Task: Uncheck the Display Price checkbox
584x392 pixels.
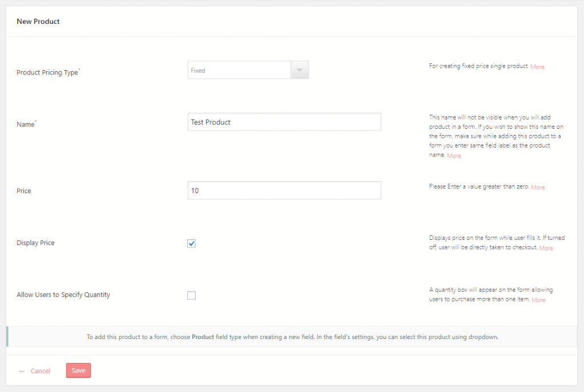Action: [191, 243]
